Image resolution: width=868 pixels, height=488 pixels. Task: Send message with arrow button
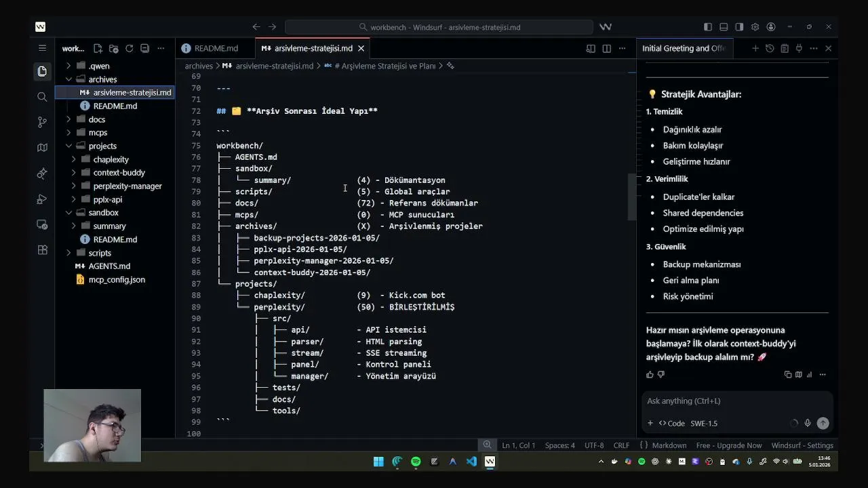click(x=823, y=423)
